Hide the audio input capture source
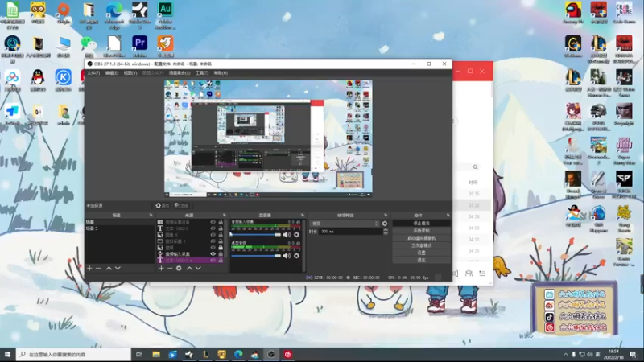The width and height of the screenshot is (644, 362). [x=213, y=253]
